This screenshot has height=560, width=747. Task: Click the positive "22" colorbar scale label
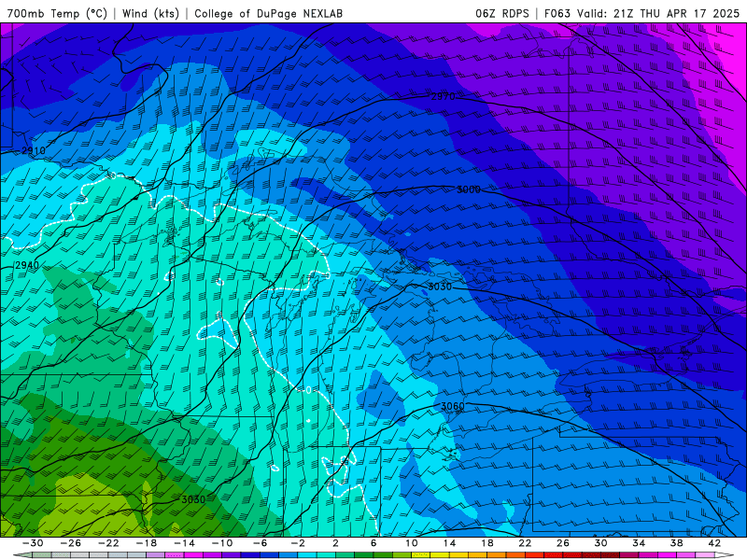[525, 543]
